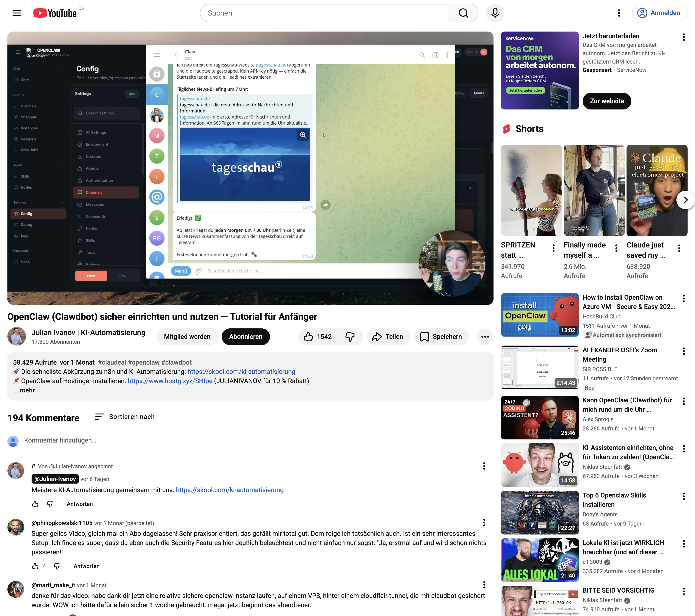Open the settings three-dot menu beside Anmelden
This screenshot has width=695, height=616.
tap(619, 13)
